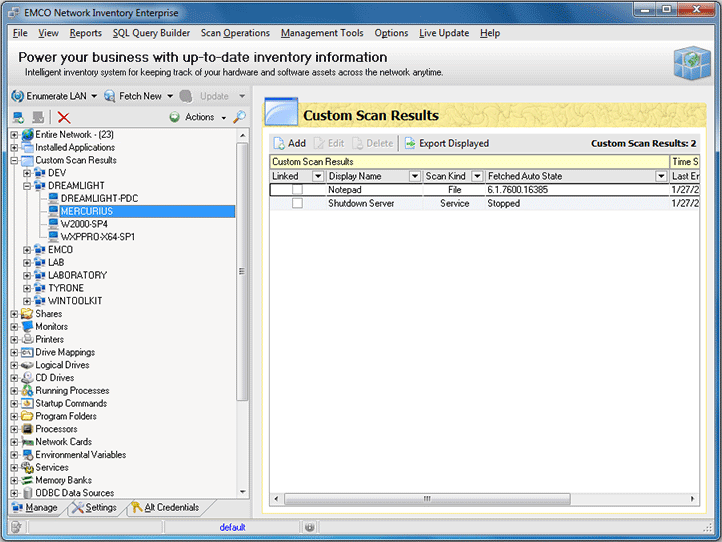Viewport: 722px width, 542px height.
Task: Open the Scan Operations menu
Action: (235, 33)
